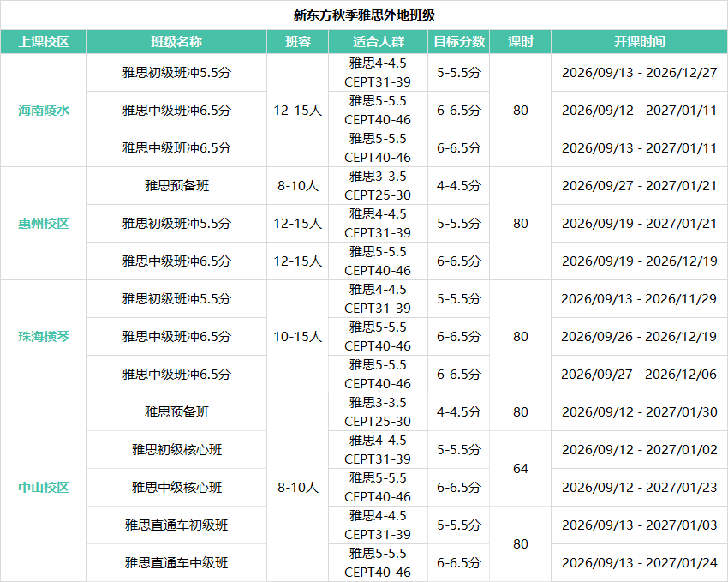Click 惠州校区's 雅思中级班冲6.5分 class name

(x=176, y=261)
